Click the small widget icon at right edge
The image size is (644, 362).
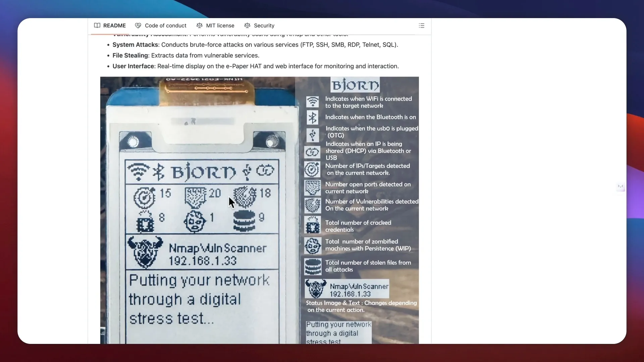pyautogui.click(x=621, y=186)
